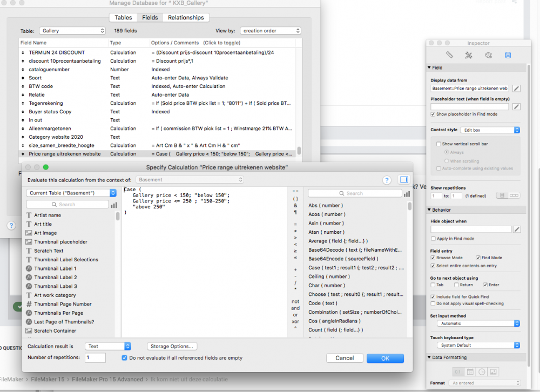Open the Styles tab in Inspector
540x392 pixels.
click(469, 55)
